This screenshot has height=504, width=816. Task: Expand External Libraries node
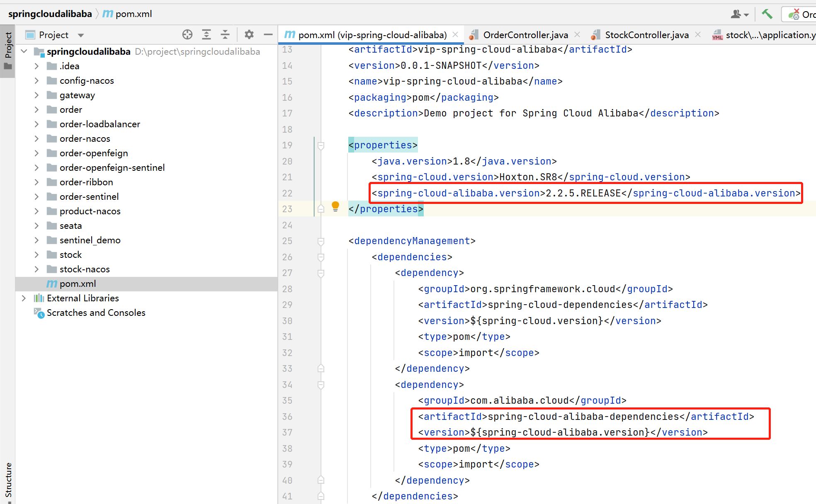[24, 298]
